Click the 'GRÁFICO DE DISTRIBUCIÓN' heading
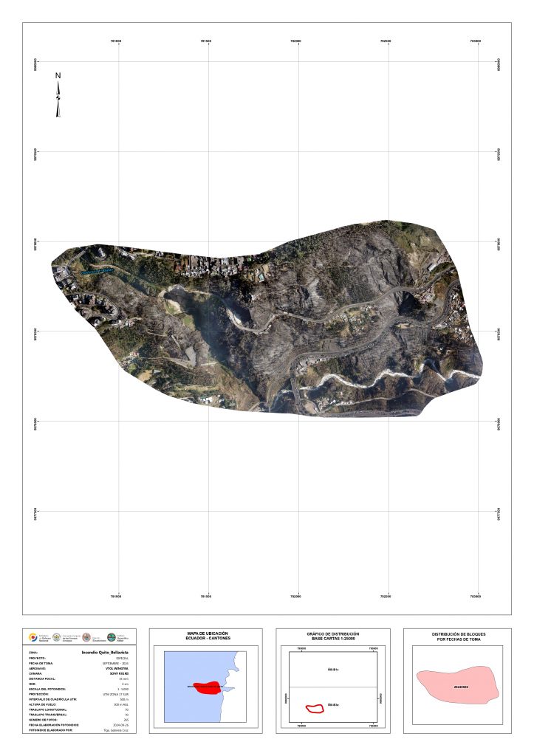 pyautogui.click(x=332, y=634)
